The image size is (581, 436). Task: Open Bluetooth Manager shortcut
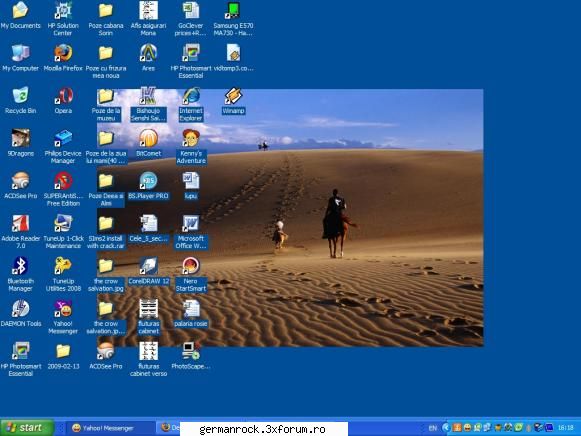point(20,266)
